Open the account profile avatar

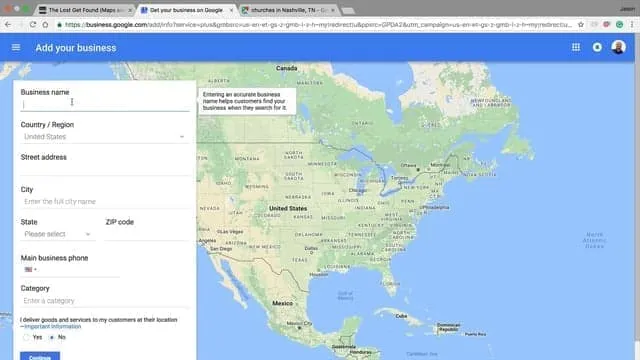pos(618,47)
